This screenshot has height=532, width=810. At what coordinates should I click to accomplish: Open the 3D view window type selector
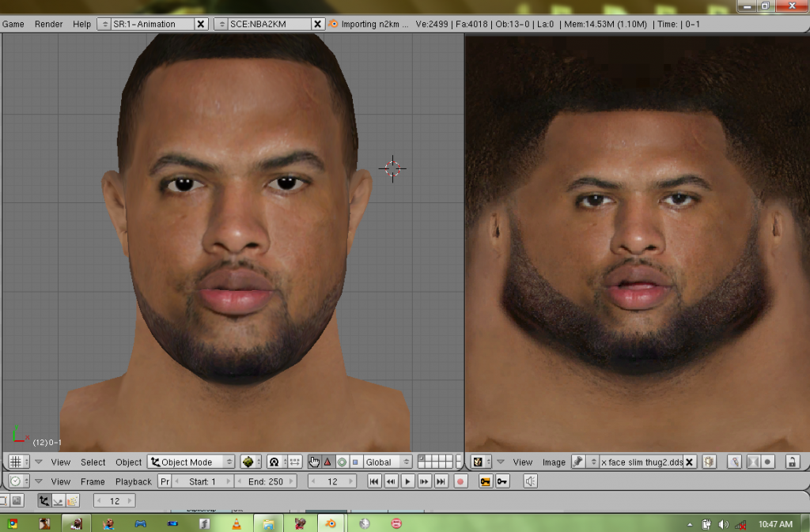pyautogui.click(x=19, y=462)
